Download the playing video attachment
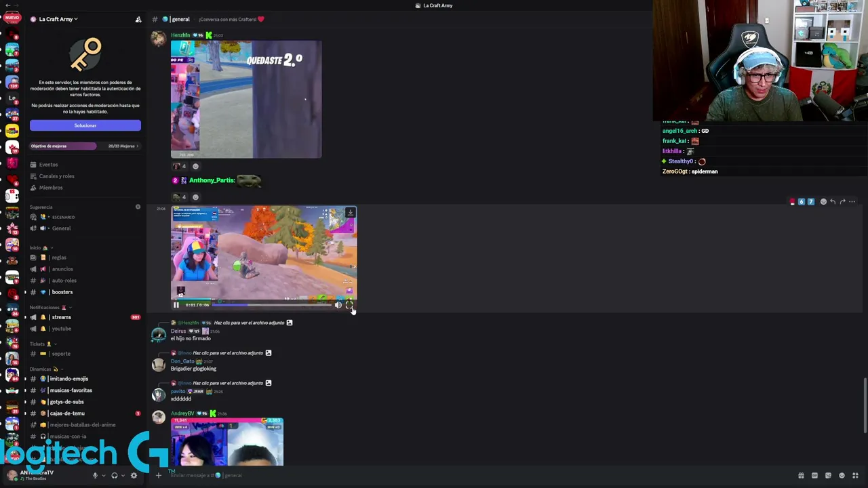The height and width of the screenshot is (488, 868). click(x=350, y=213)
